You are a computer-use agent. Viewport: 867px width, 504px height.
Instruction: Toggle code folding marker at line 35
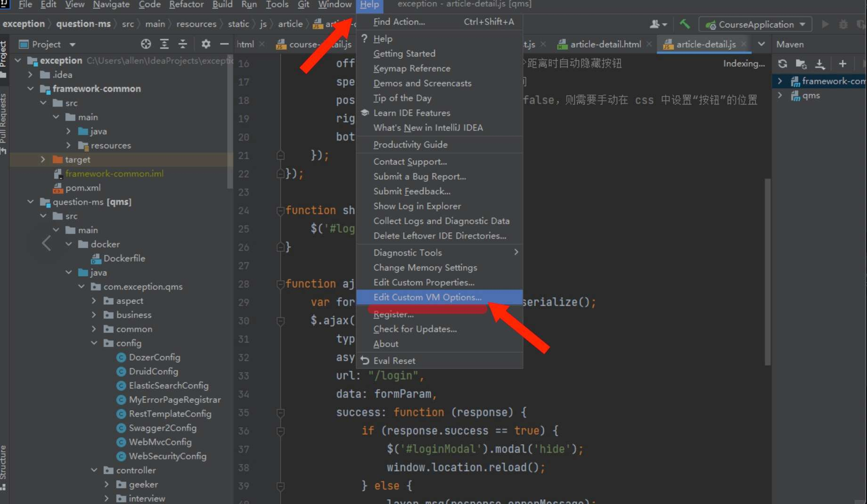(280, 413)
